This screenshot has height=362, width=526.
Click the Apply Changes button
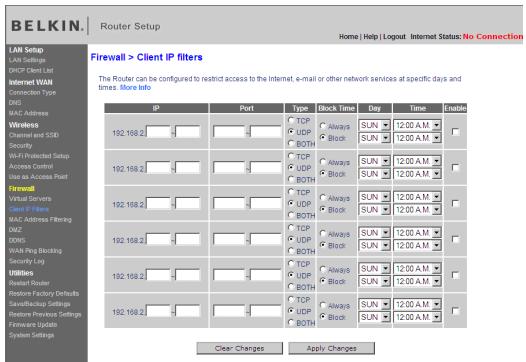tap(331, 348)
